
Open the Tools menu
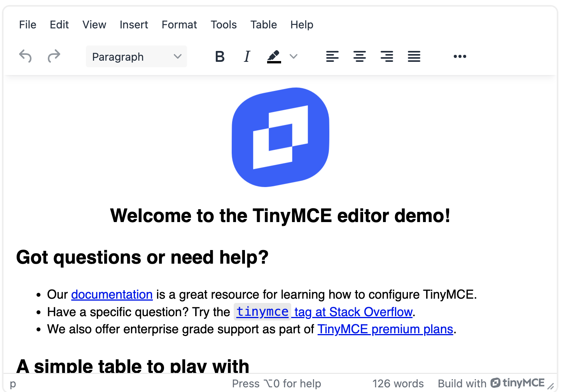(224, 24)
